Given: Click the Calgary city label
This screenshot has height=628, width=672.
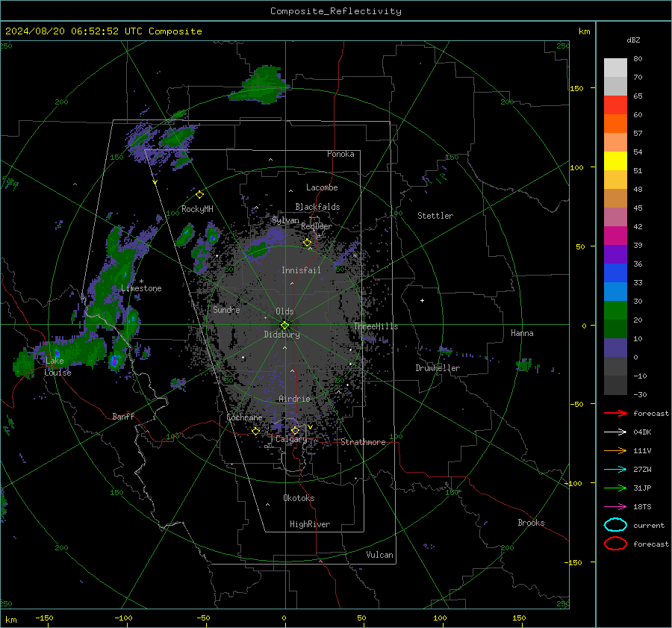Looking at the screenshot, I should (291, 439).
